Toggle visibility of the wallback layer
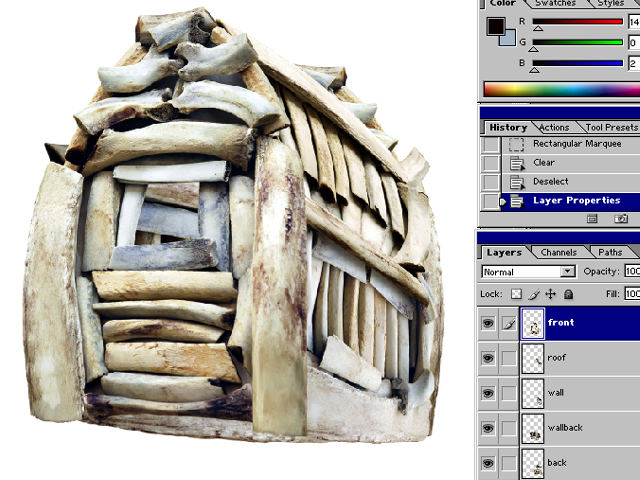The height and width of the screenshot is (480, 640). tap(489, 428)
